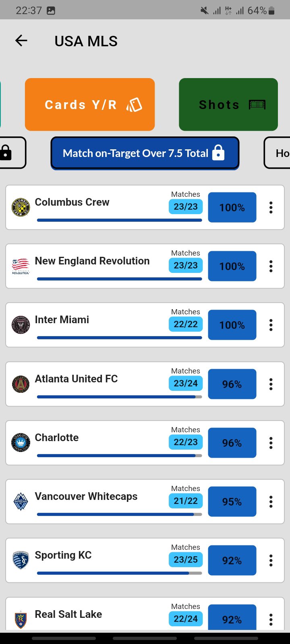Viewport: 290px width, 644px height.
Task: Open the Charlotte row overflow menu
Action: click(271, 443)
